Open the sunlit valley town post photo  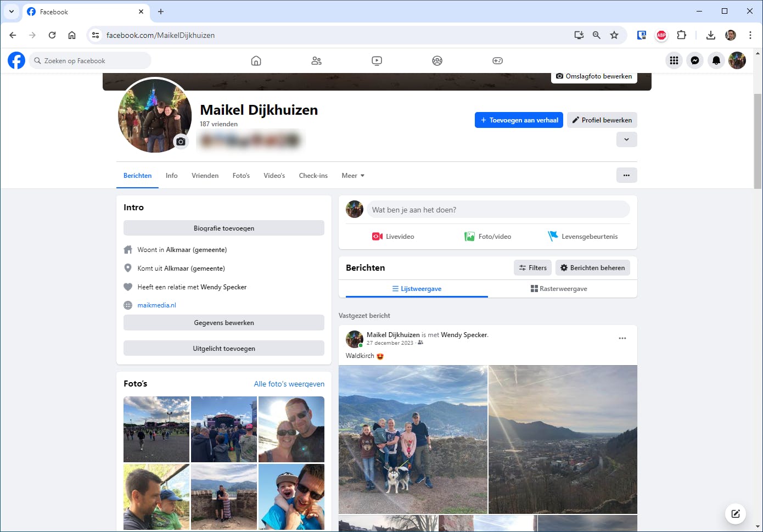563,439
